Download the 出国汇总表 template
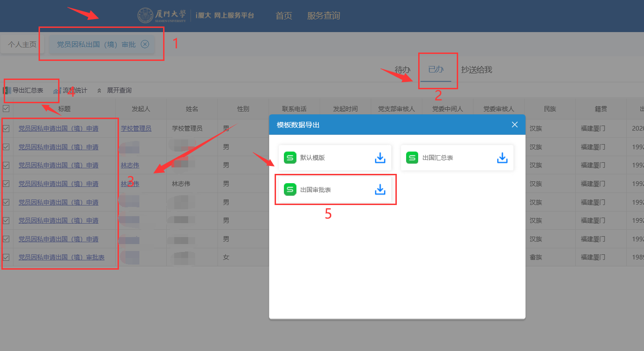Screen dimensions: 644x351 502,158
